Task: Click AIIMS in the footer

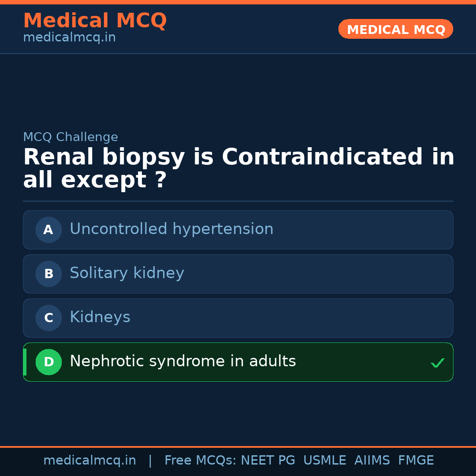Action: (x=372, y=461)
